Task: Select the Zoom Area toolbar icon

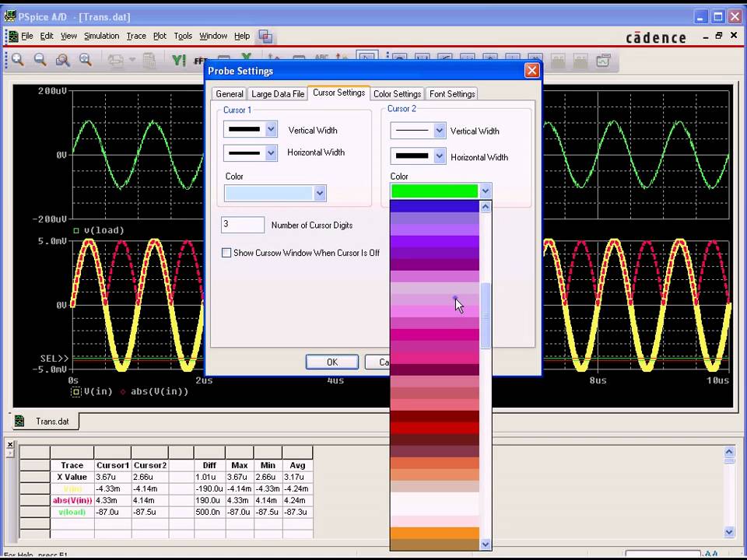Action: (x=63, y=60)
